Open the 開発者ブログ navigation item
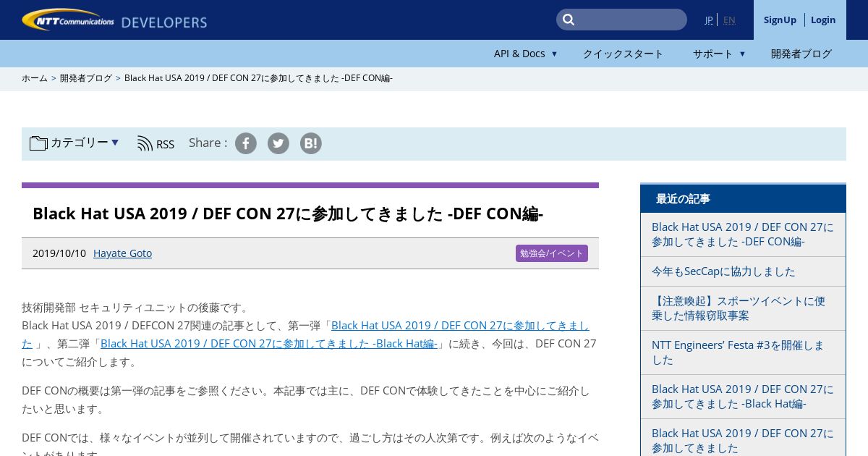868x456 pixels. point(801,54)
